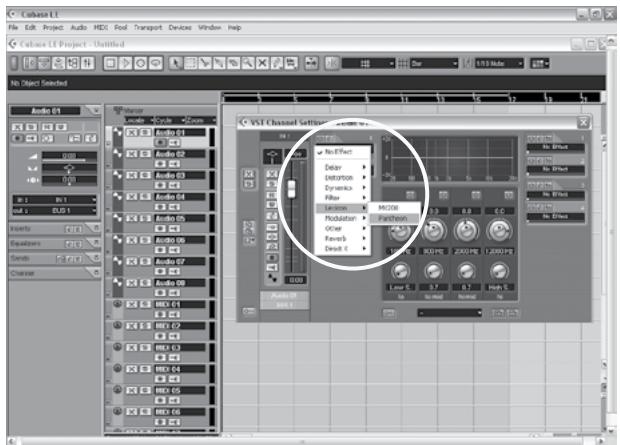Open the Delay effects submenu
The image size is (620, 445).
point(342,168)
